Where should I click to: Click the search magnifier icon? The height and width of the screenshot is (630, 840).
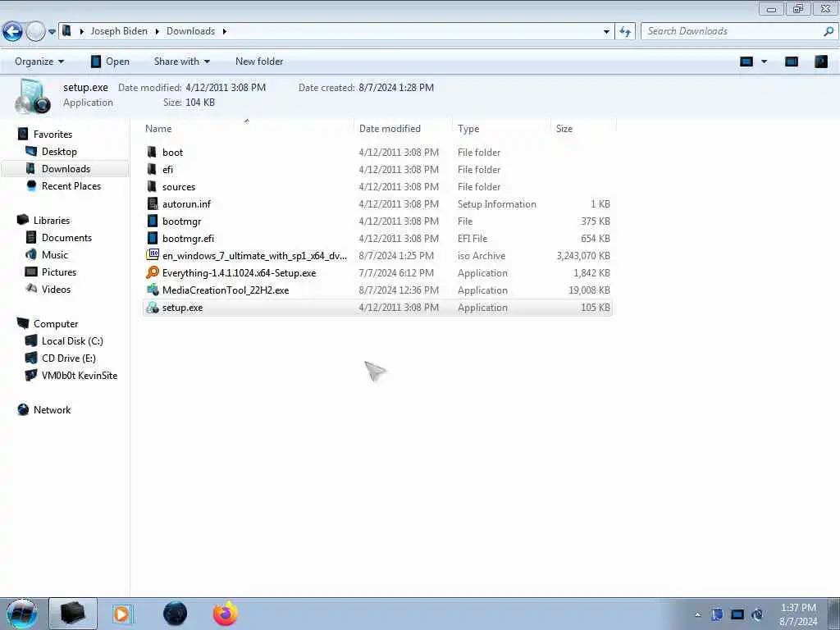point(829,31)
